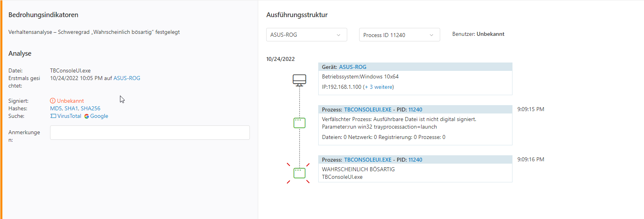The image size is (644, 219).
Task: Expand the chevron arrow of ASUS-ROG combo box
Action: 338,35
